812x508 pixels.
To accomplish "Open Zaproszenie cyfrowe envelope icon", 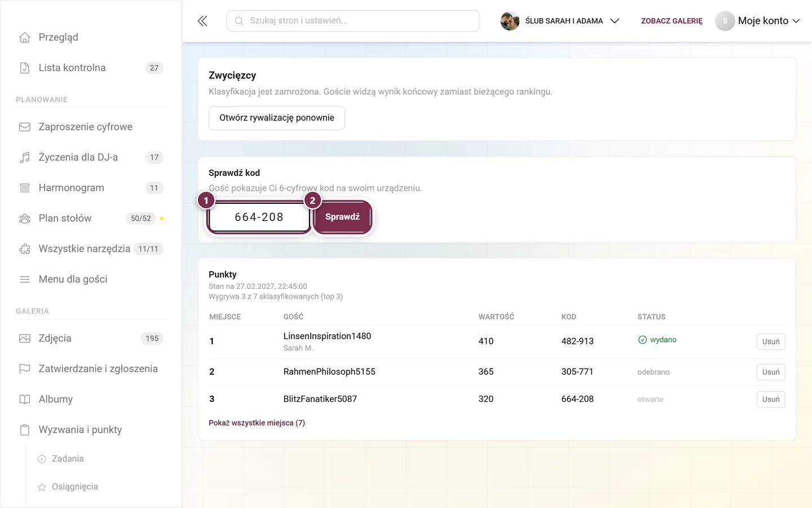I will pos(25,127).
